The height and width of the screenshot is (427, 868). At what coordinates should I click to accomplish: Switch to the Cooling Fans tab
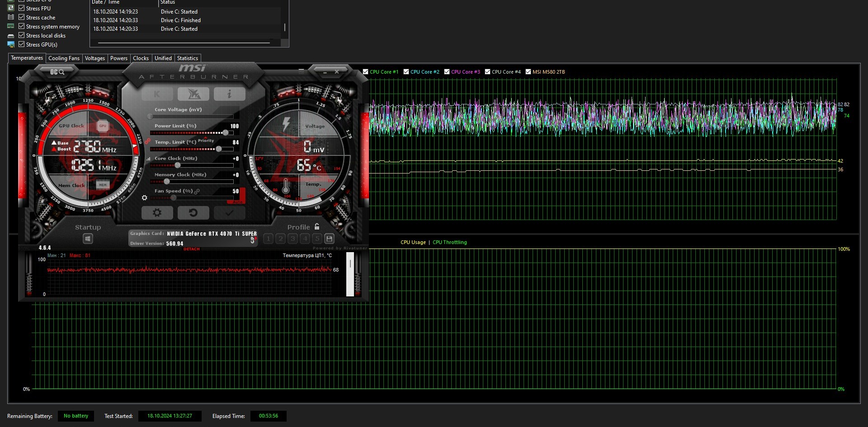click(64, 58)
